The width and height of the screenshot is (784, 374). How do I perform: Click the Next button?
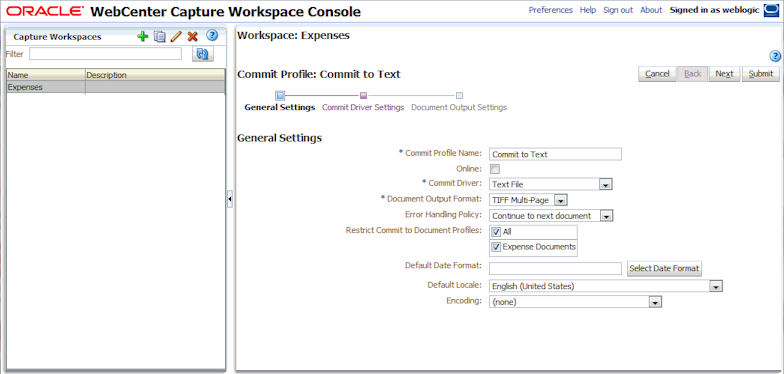(724, 74)
